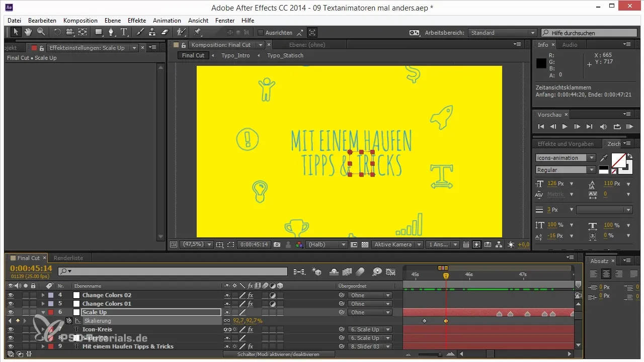Viewport: 644px width, 362px height.
Task: Select the Rotation tool
Action: 57,32
